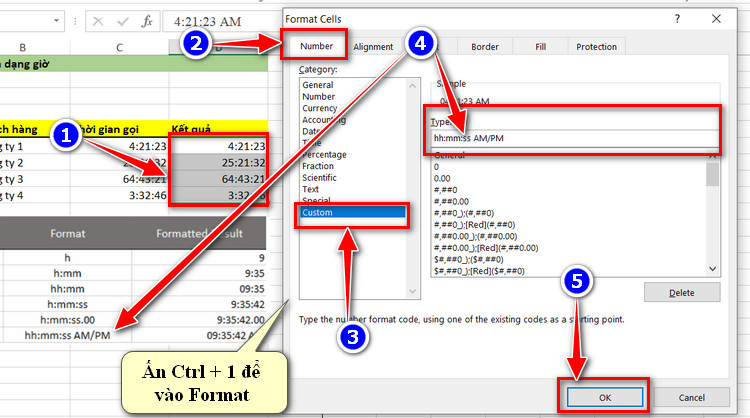Click the format type list scroll-down arrow
The width and height of the screenshot is (750, 418).
pos(713,269)
